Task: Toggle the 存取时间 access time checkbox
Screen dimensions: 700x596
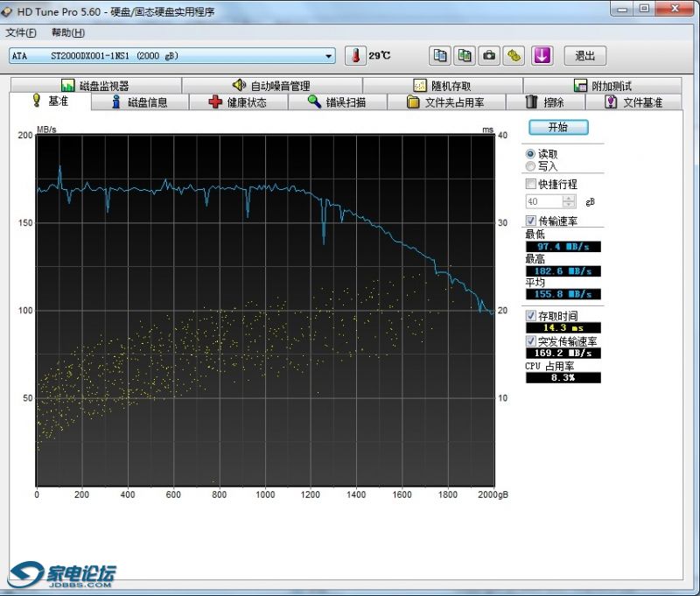Action: pos(530,316)
